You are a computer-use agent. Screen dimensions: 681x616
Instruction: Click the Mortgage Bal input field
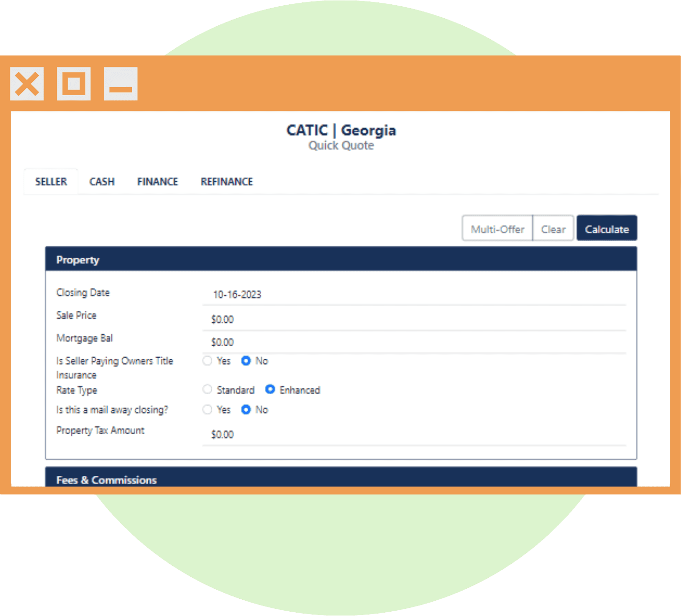click(414, 342)
